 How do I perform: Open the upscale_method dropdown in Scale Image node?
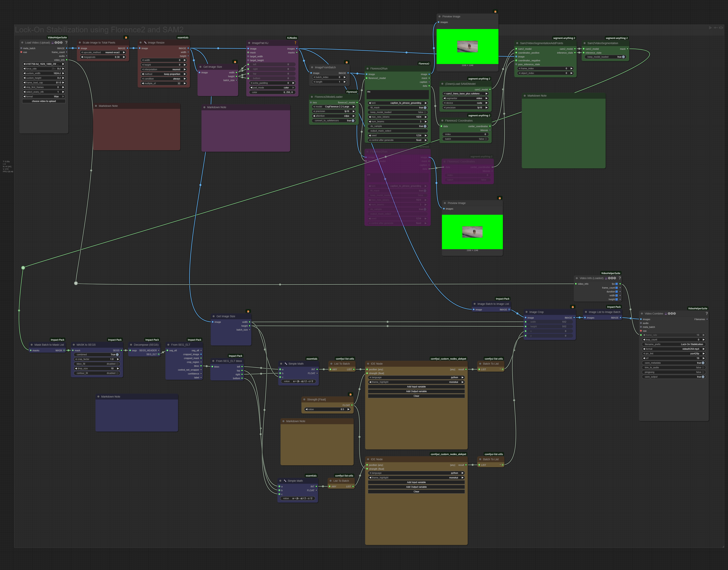pos(103,52)
